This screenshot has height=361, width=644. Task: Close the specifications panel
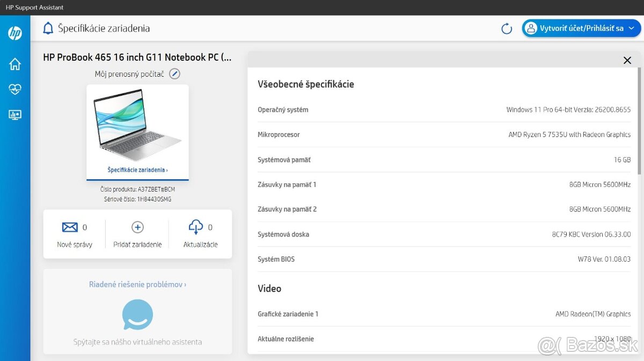pos(627,60)
